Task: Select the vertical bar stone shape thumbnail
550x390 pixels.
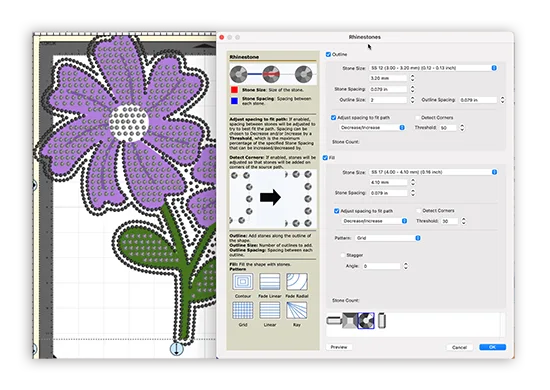Action: click(382, 321)
